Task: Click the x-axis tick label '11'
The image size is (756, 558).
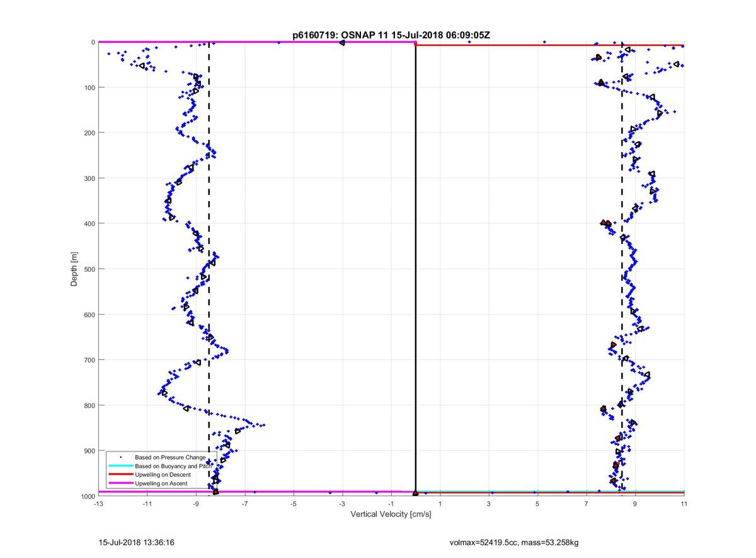Action: coord(684,504)
